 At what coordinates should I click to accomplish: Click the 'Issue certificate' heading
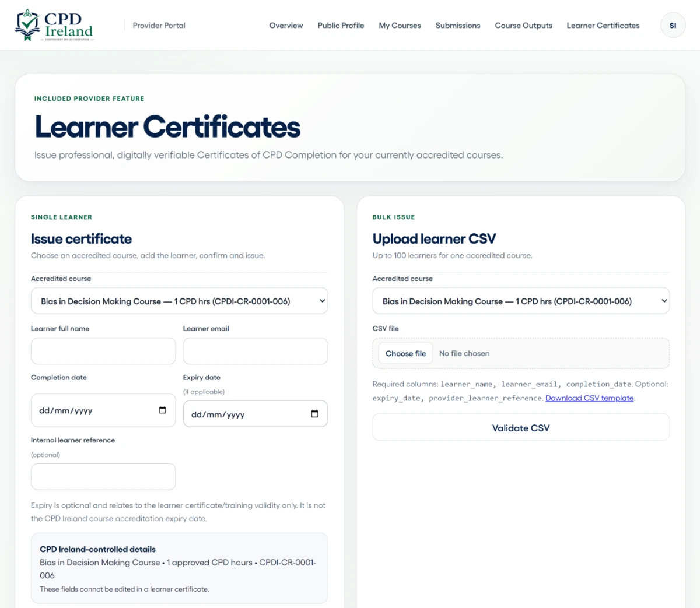(81, 239)
